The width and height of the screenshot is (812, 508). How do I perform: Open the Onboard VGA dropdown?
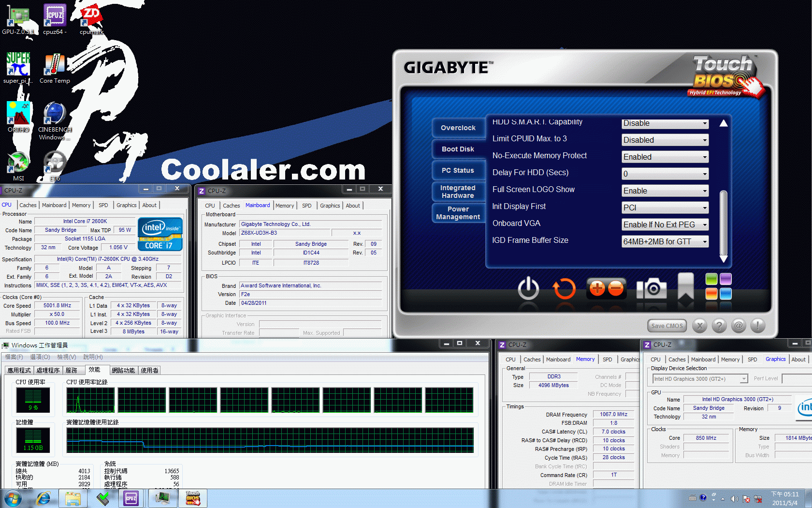pos(665,224)
